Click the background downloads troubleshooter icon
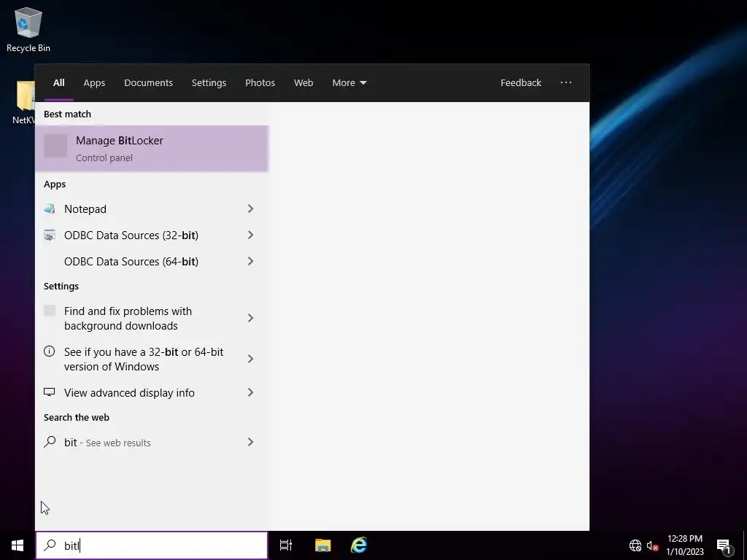Screen dimensions: 747x560 (x=50, y=311)
